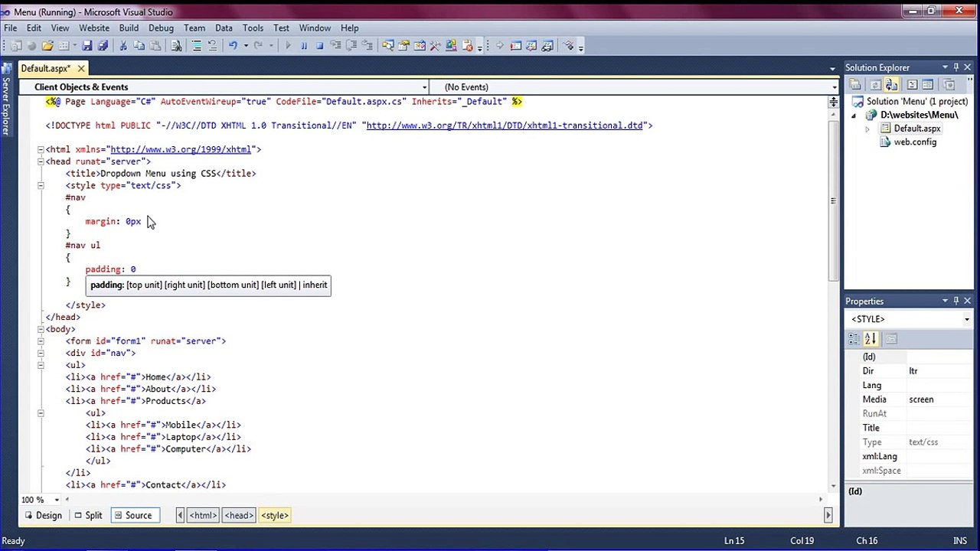Select web.config in Solution Explorer
This screenshot has height=551, width=980.
915,142
